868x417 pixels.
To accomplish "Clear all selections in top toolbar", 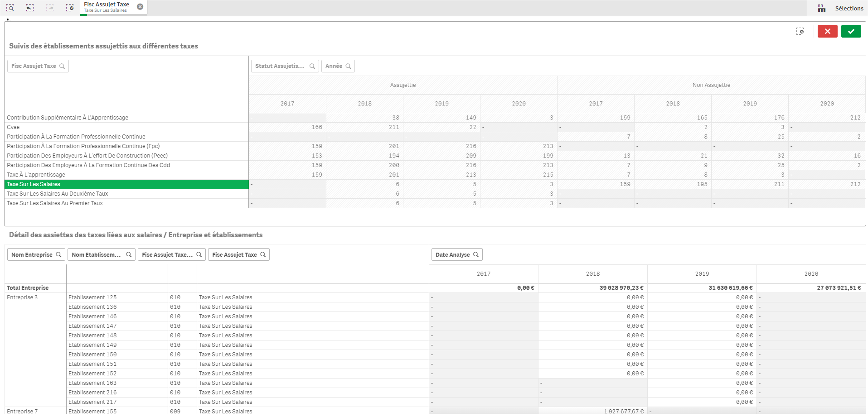I will [x=70, y=8].
